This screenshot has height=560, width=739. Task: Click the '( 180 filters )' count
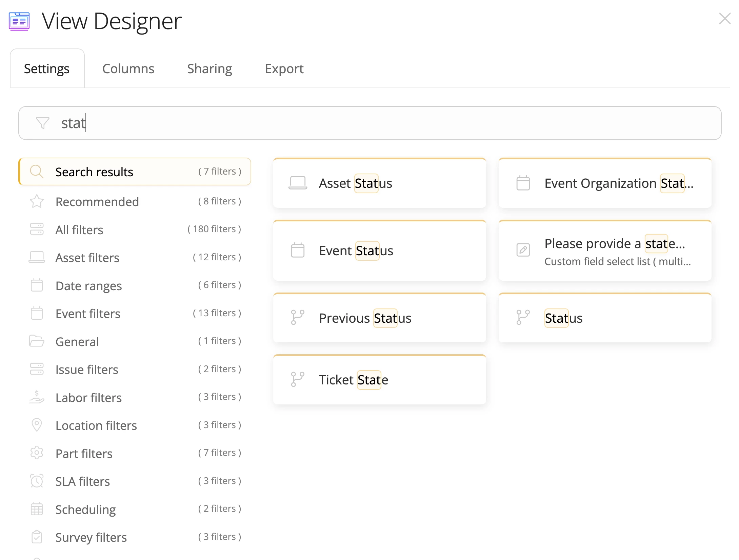click(214, 229)
